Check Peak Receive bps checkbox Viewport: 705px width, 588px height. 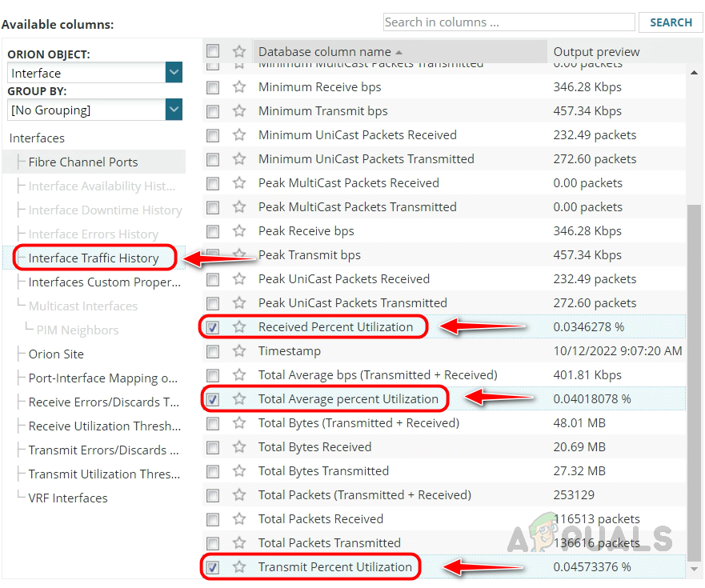point(213,231)
